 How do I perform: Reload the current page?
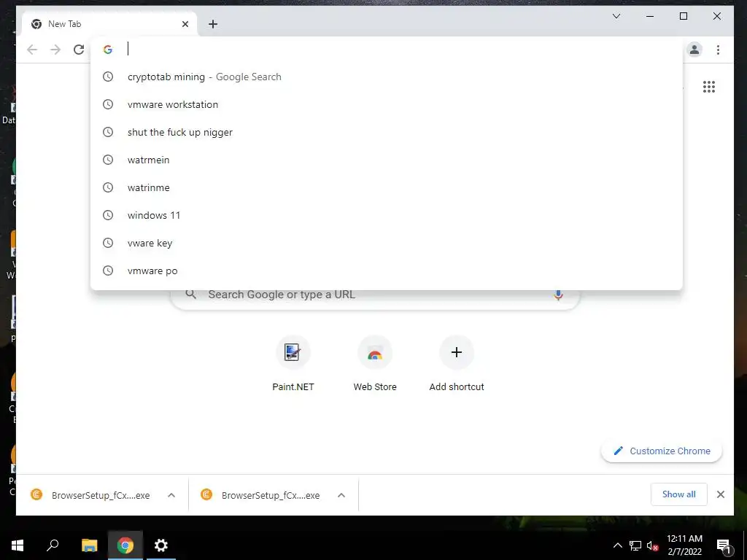(79, 50)
